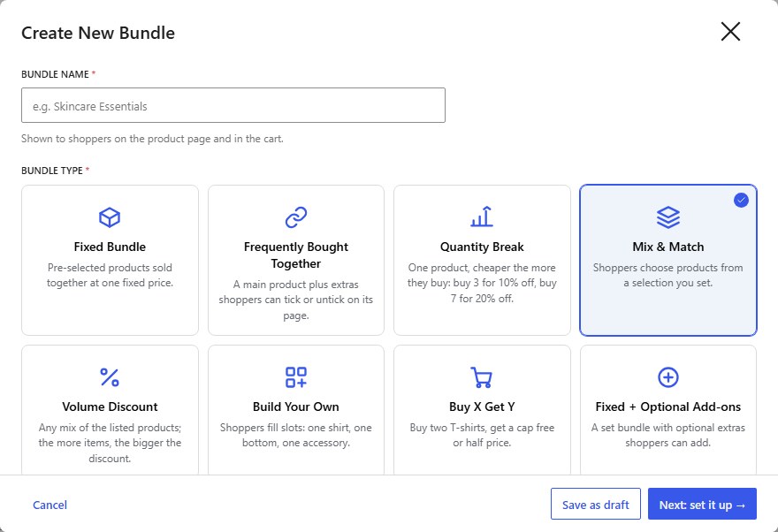Click the "Buy X Get Y" title text

pos(482,407)
